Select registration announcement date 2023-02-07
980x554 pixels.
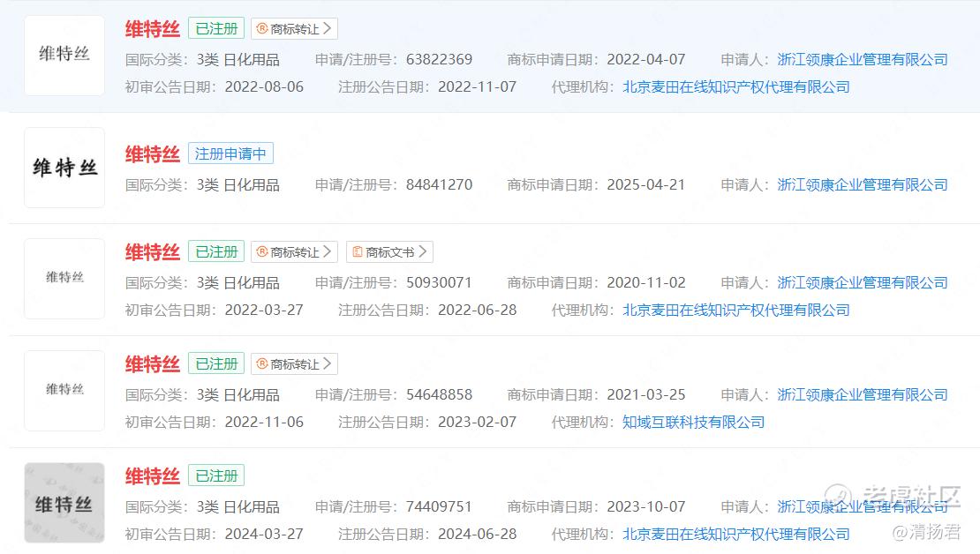pyautogui.click(x=478, y=423)
